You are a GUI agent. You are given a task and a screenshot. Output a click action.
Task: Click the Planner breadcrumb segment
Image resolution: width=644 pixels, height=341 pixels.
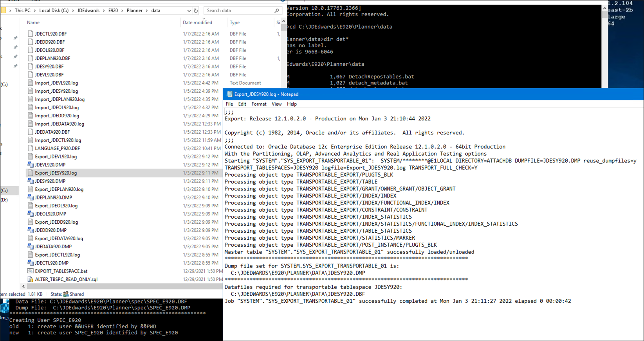135,11
